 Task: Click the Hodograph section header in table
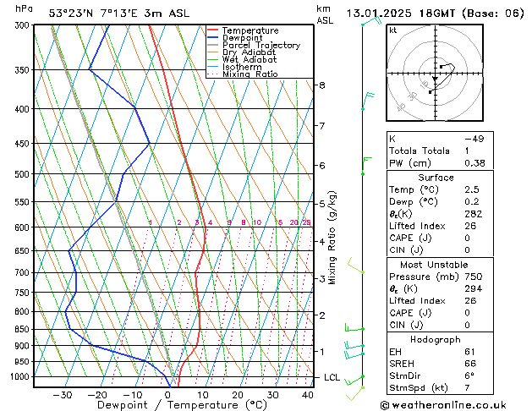(436, 340)
